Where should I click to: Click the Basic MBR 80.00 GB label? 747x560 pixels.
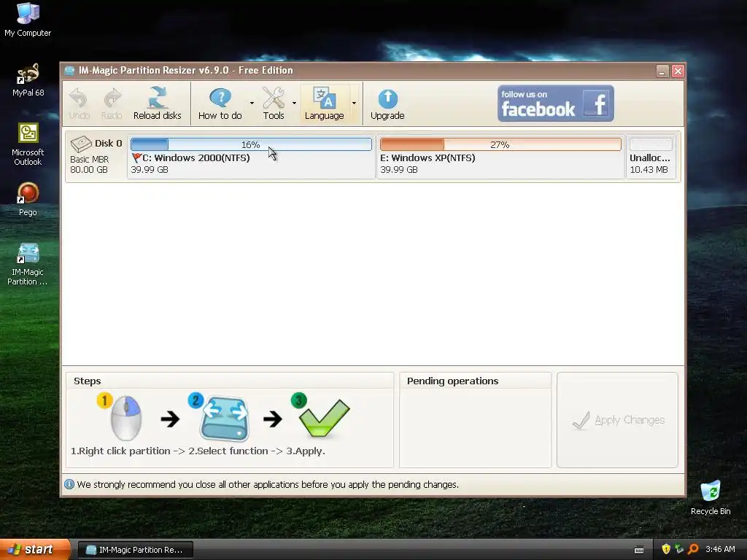(90, 164)
